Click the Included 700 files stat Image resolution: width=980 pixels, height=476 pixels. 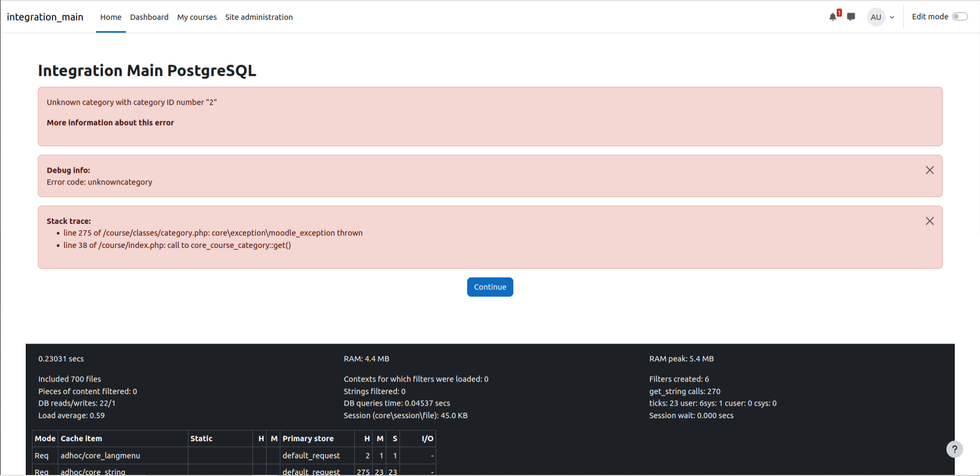point(69,379)
